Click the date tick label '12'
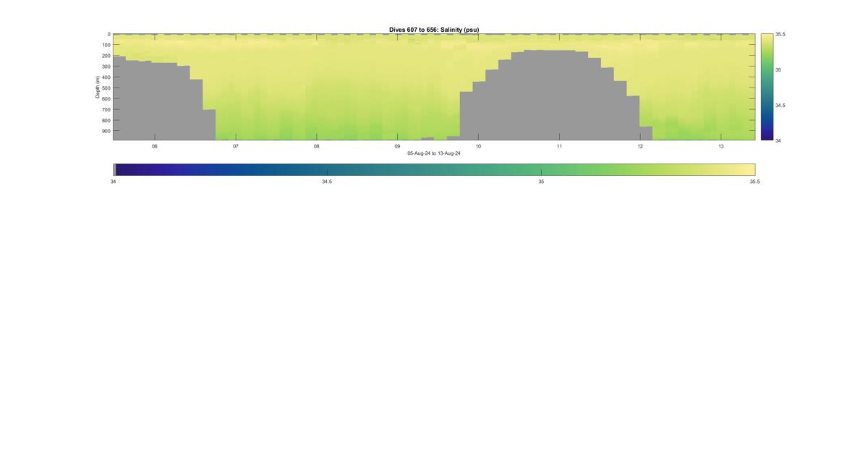Image resolution: width=868 pixels, height=450 pixels. click(x=640, y=146)
